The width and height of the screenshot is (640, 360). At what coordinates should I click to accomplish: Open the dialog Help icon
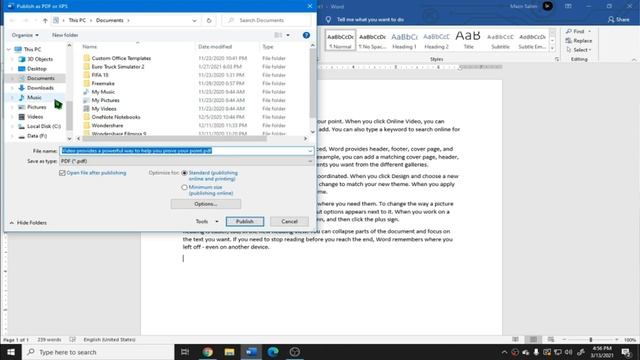click(306, 35)
